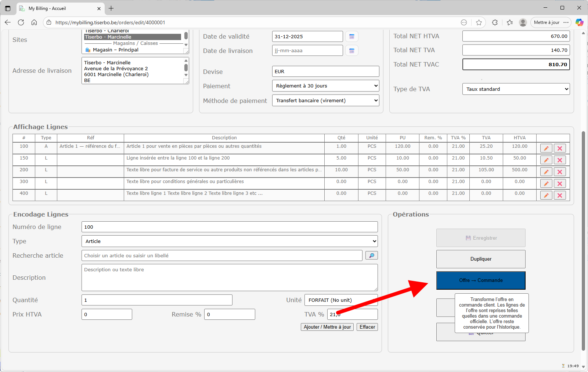This screenshot has width=588, height=372.
Task: Select Magasin – Principal in the Sites list
Action: [115, 50]
